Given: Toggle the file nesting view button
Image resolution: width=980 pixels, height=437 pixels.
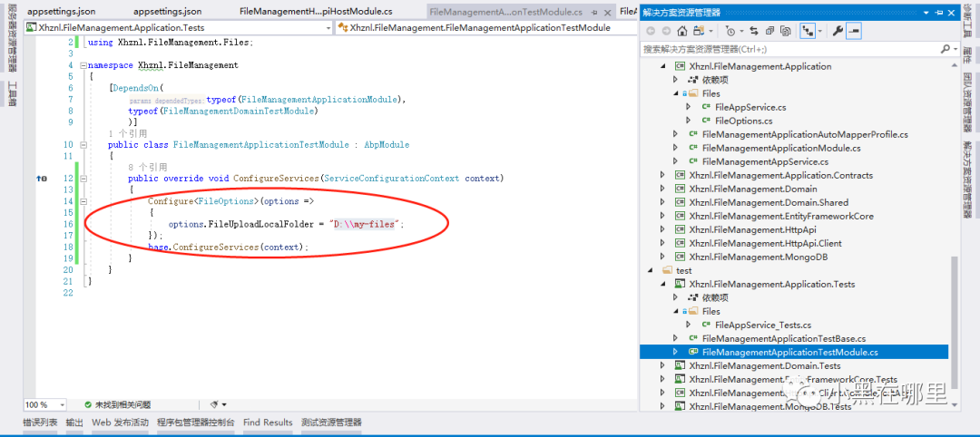Looking at the screenshot, I should [x=807, y=31].
